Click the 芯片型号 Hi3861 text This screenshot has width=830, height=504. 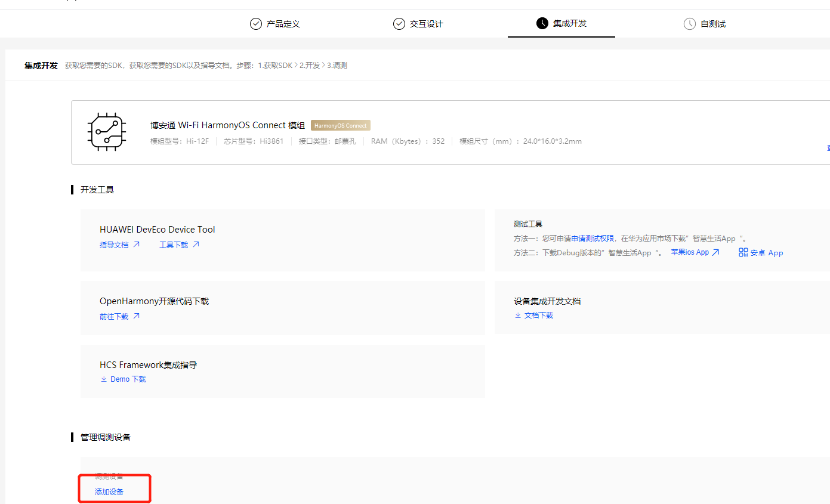254,141
